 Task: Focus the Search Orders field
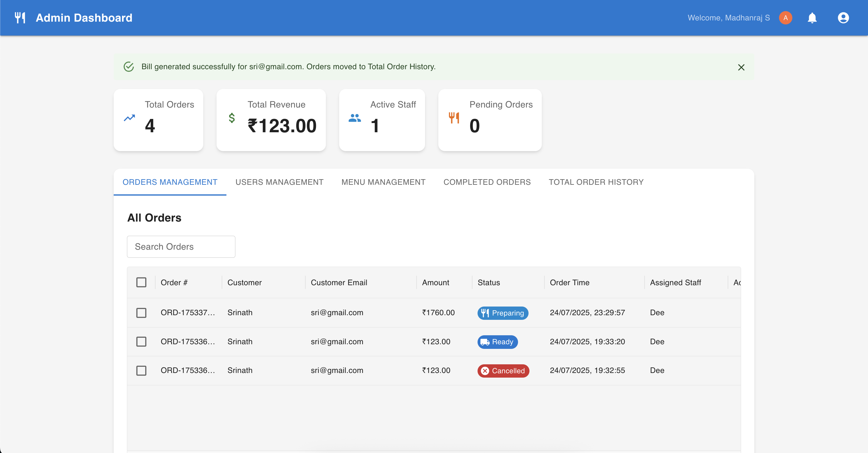(x=181, y=247)
